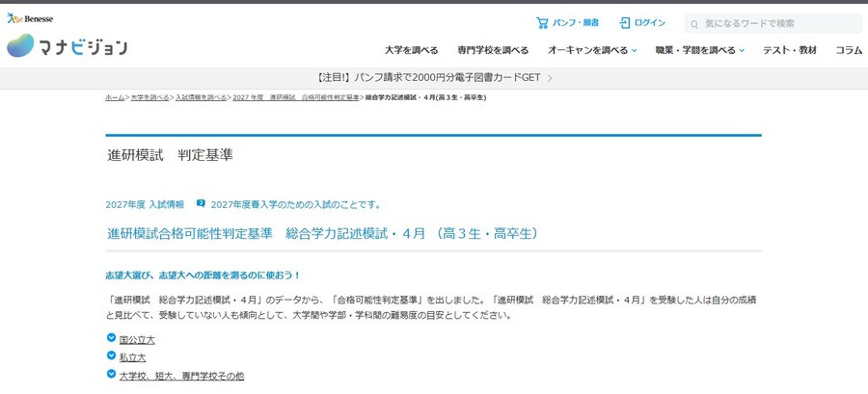The height and width of the screenshot is (394, 868).
Task: Open the 国公立大 link
Action: point(137,340)
